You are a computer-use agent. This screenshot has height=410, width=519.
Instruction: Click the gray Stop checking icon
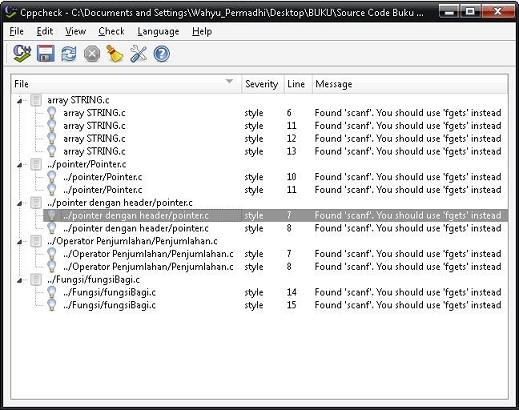point(92,54)
